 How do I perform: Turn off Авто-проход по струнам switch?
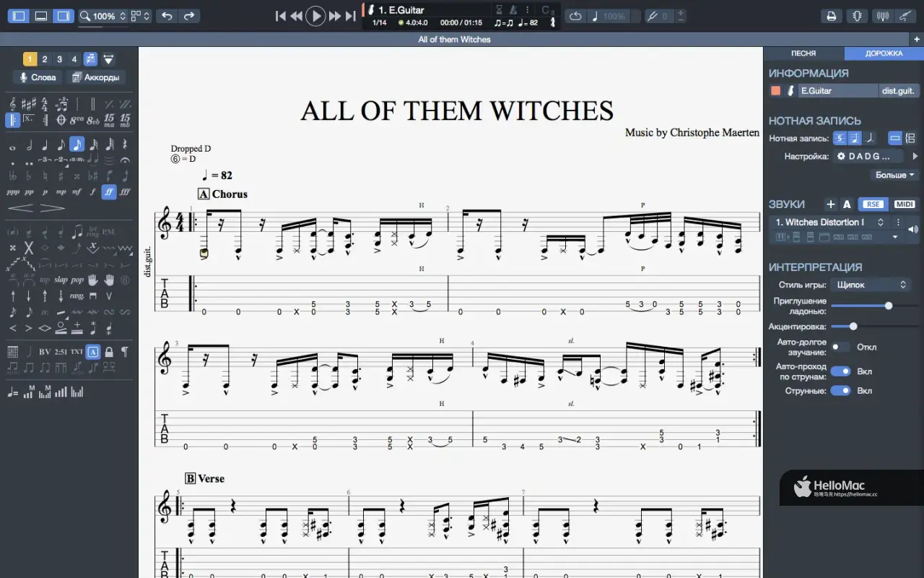(840, 371)
